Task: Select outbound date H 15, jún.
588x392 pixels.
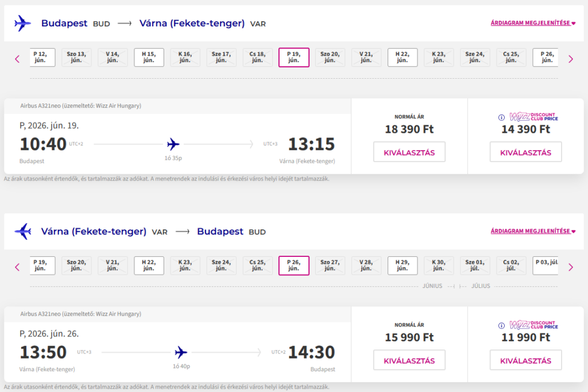Action: click(149, 57)
